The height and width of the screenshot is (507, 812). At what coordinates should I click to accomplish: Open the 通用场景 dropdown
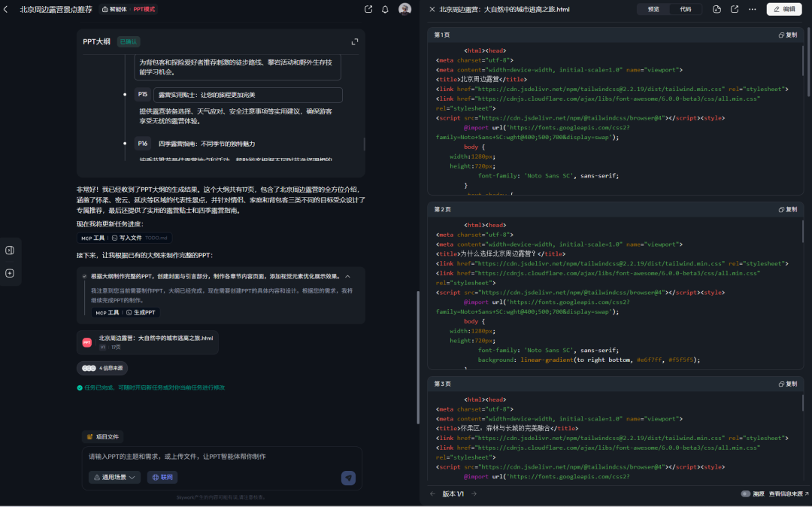(x=114, y=477)
